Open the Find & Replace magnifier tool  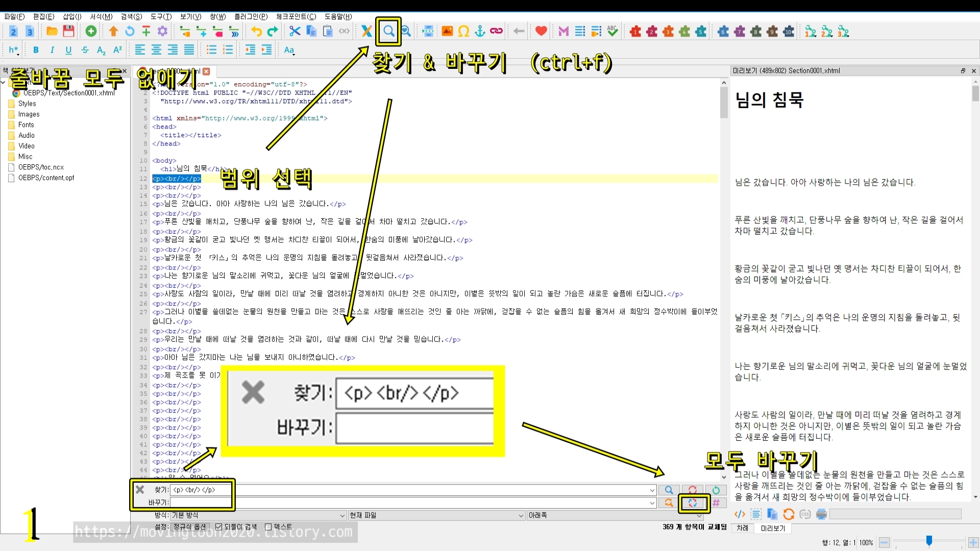click(389, 32)
